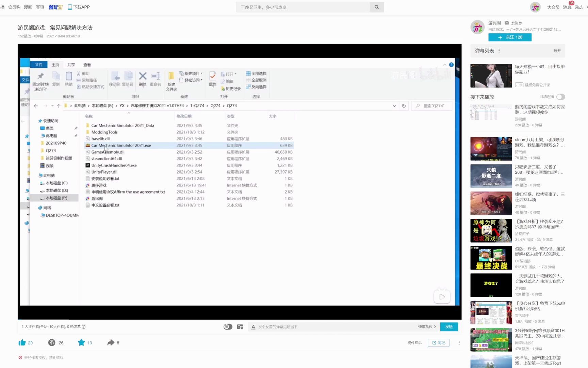Switch to 共享 tab in Explorer ribbon

(71, 65)
